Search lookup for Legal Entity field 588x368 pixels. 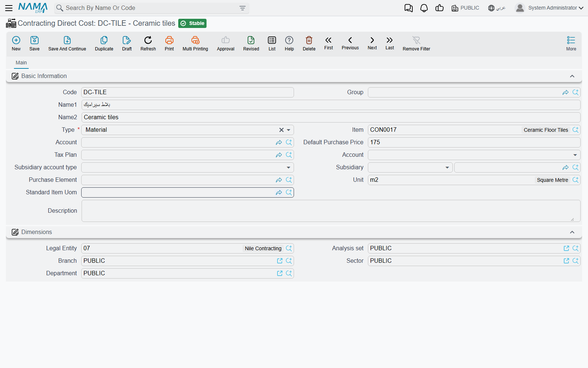[x=289, y=248]
